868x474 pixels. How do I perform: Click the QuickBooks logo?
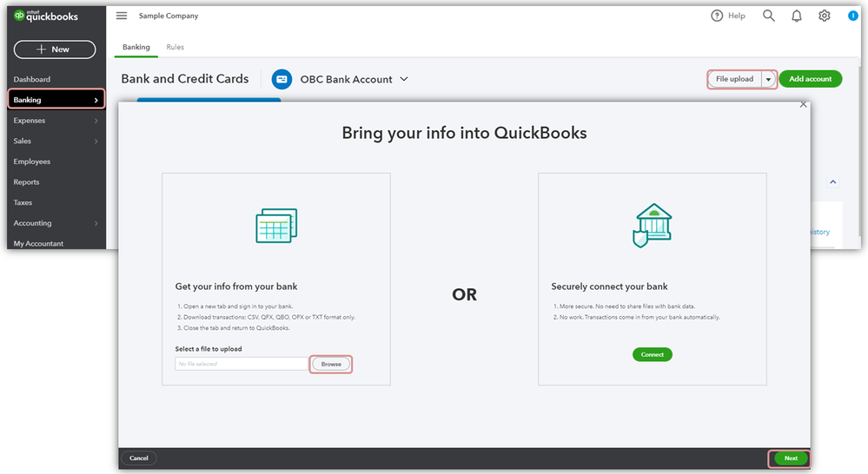[x=46, y=16]
